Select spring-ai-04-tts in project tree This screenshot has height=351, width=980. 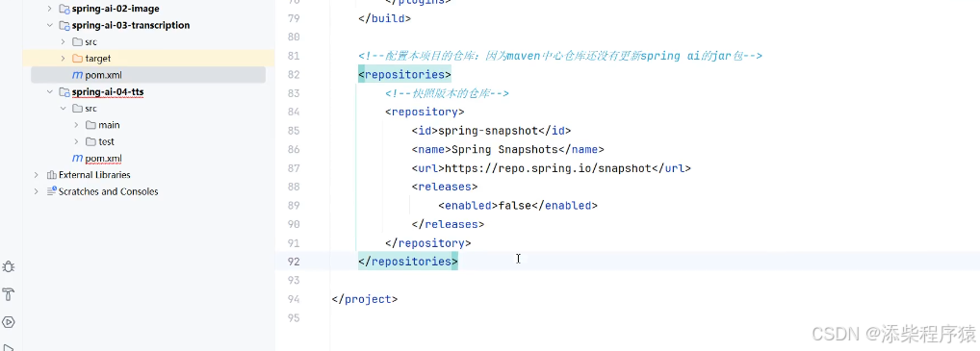pyautogui.click(x=108, y=91)
